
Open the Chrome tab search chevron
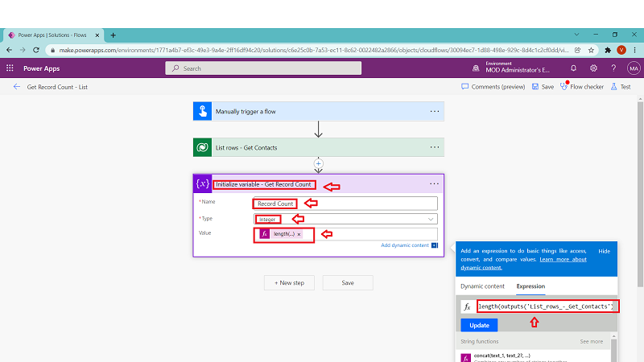(576, 35)
